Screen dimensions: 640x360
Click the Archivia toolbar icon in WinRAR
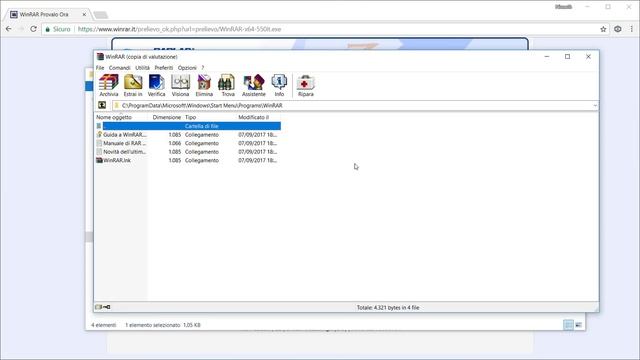pyautogui.click(x=109, y=85)
